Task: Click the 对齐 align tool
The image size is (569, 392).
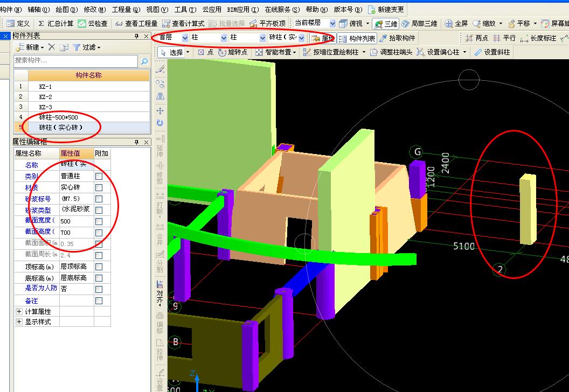Action: [159, 293]
